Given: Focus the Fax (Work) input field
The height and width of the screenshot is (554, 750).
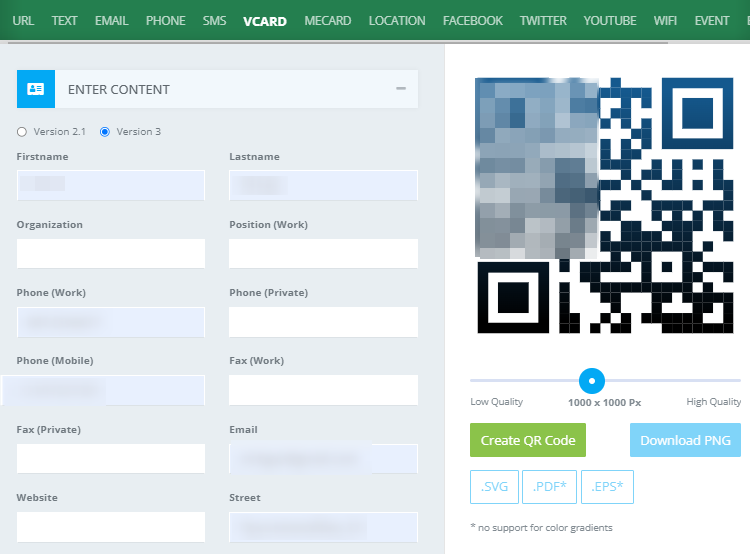Looking at the screenshot, I should point(323,390).
